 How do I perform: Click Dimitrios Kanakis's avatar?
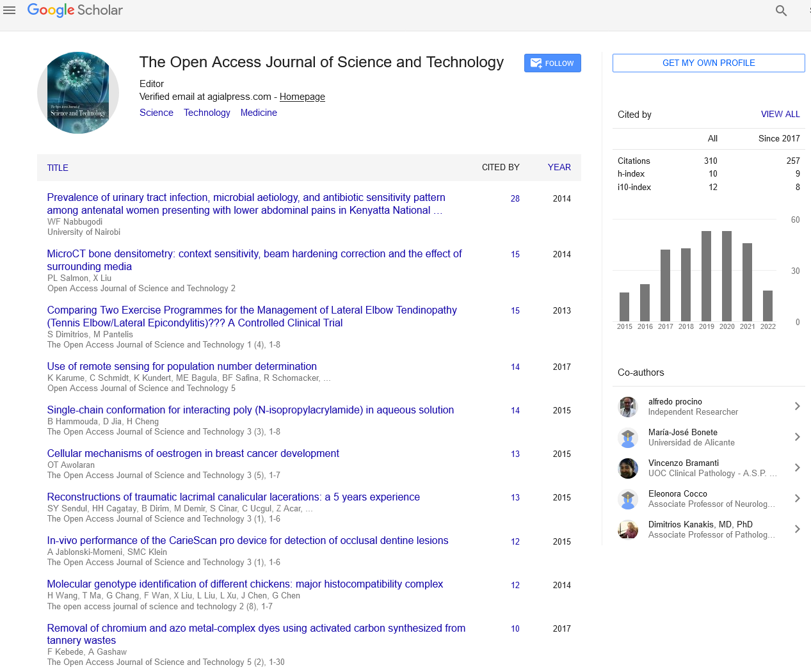(x=628, y=530)
